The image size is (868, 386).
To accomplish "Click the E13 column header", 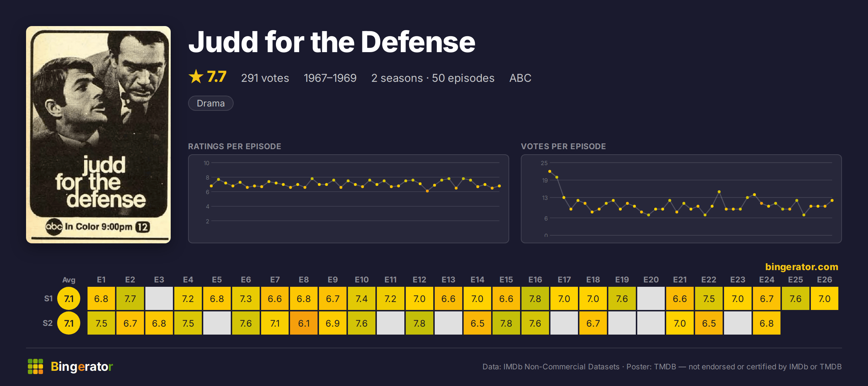I will pos(448,280).
